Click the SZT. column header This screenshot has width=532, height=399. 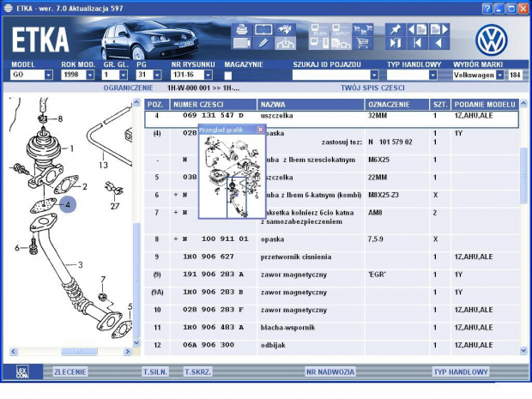pyautogui.click(x=440, y=105)
